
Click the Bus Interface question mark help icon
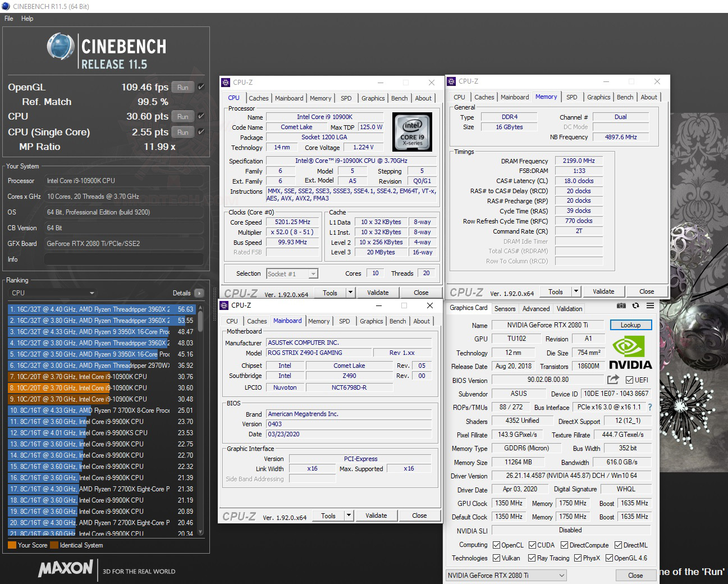(x=649, y=408)
